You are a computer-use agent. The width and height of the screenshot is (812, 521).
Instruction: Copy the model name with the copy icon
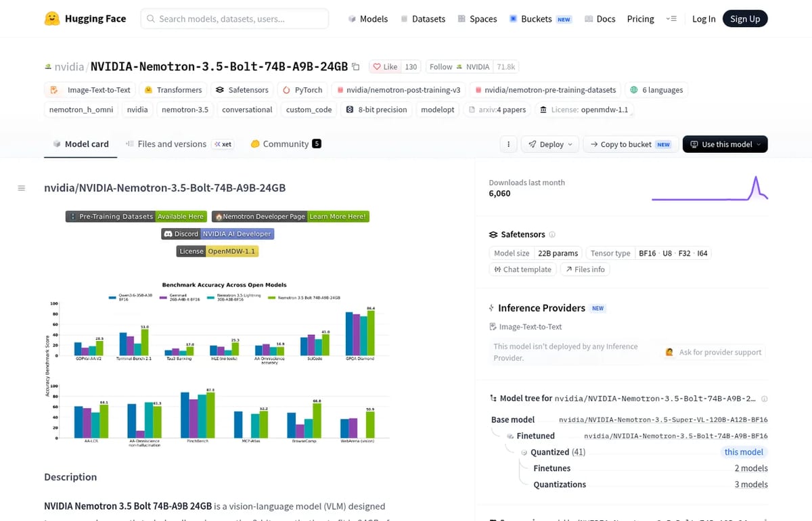(356, 67)
